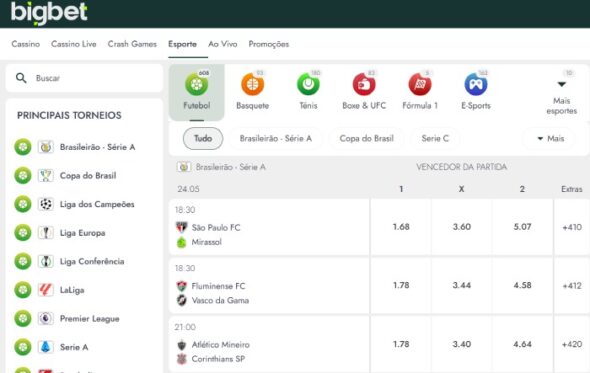Select the Basquete sport icon

click(x=252, y=84)
